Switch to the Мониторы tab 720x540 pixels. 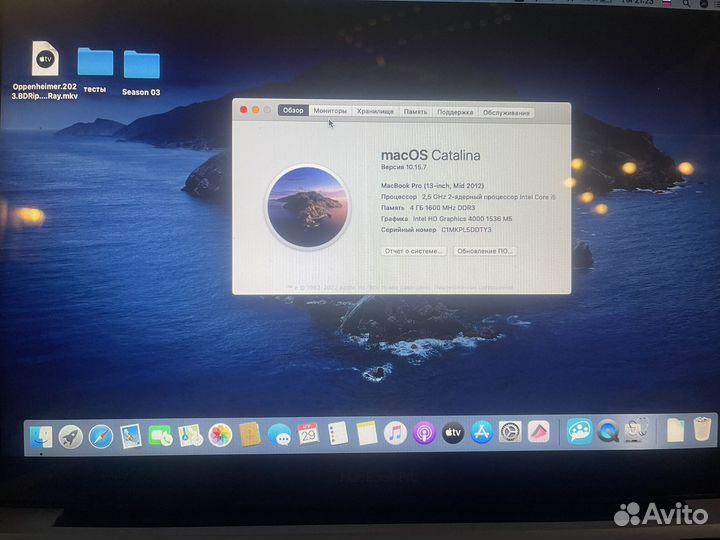[x=330, y=111]
